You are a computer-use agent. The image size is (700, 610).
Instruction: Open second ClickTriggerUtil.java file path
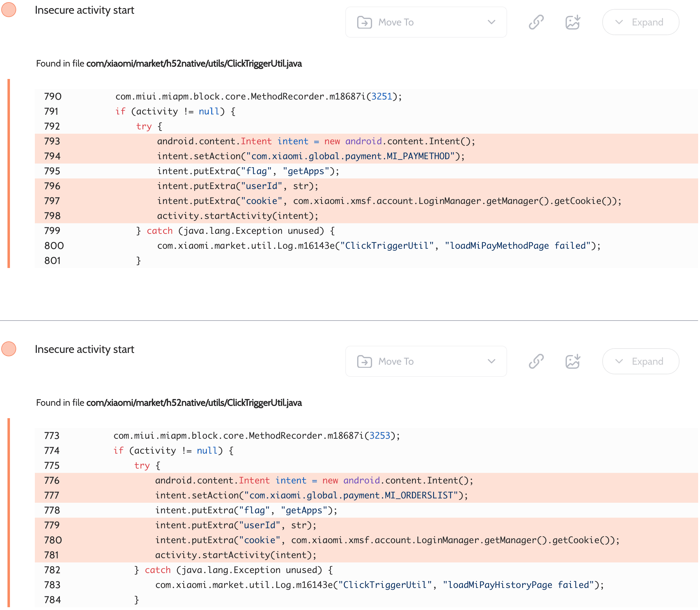tap(194, 403)
